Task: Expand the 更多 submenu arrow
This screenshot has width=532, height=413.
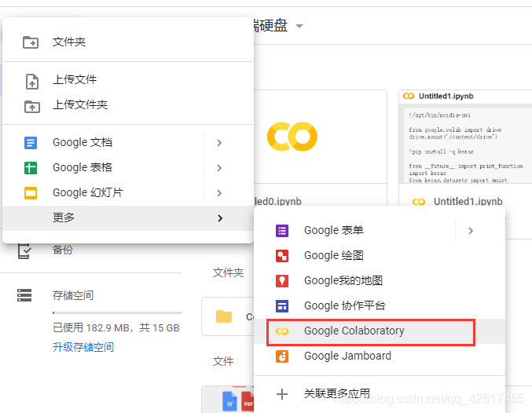Action: click(x=220, y=218)
